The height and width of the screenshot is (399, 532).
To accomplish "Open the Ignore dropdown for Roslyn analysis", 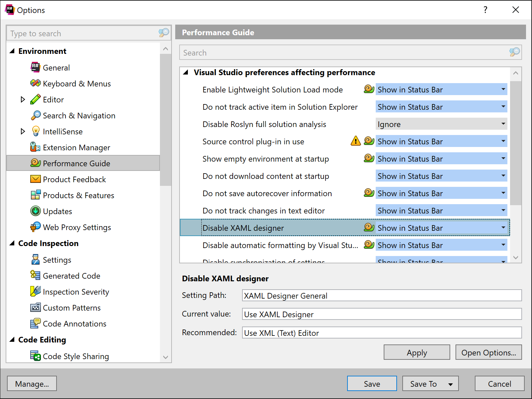I will click(x=503, y=124).
